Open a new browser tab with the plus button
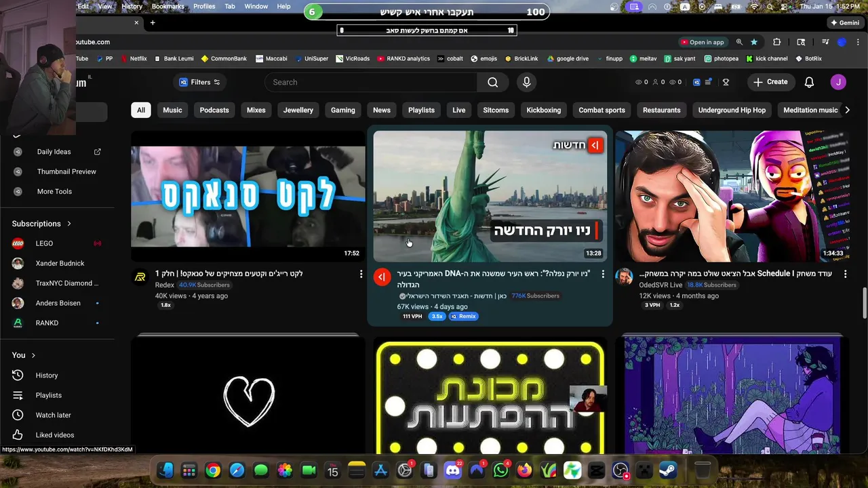The width and height of the screenshot is (868, 488). click(x=153, y=22)
